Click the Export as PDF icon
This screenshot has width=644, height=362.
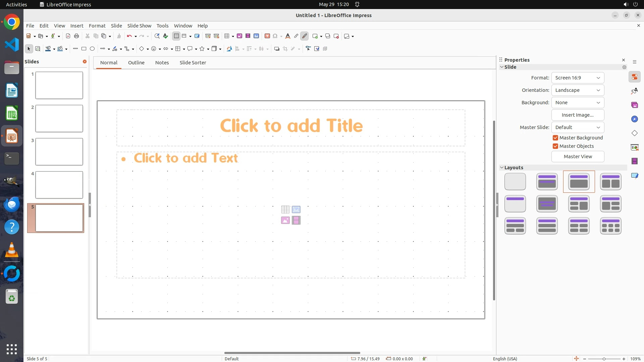[x=68, y=36]
